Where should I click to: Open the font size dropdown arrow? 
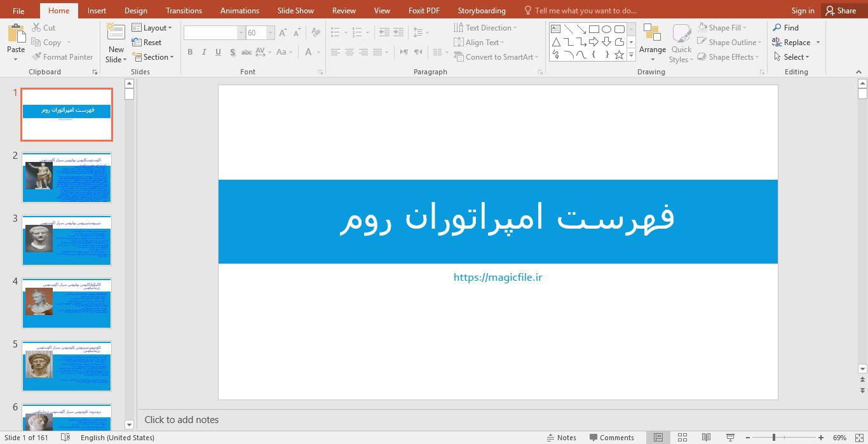[271, 33]
